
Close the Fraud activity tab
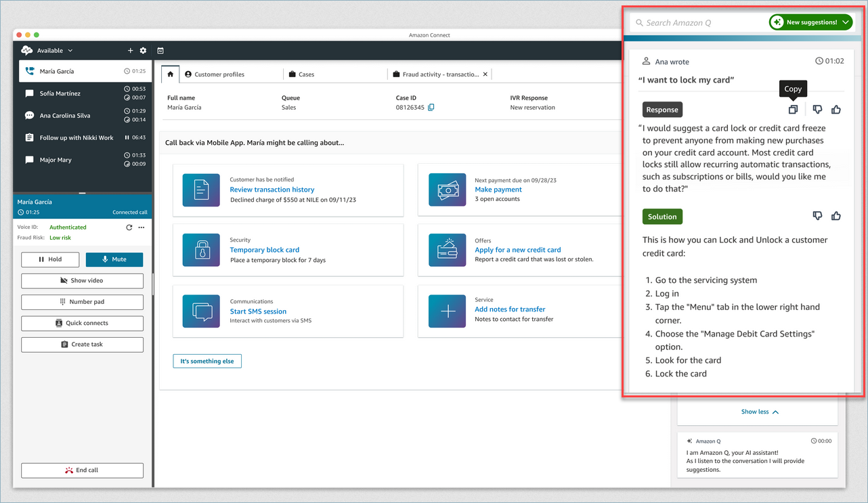485,74
